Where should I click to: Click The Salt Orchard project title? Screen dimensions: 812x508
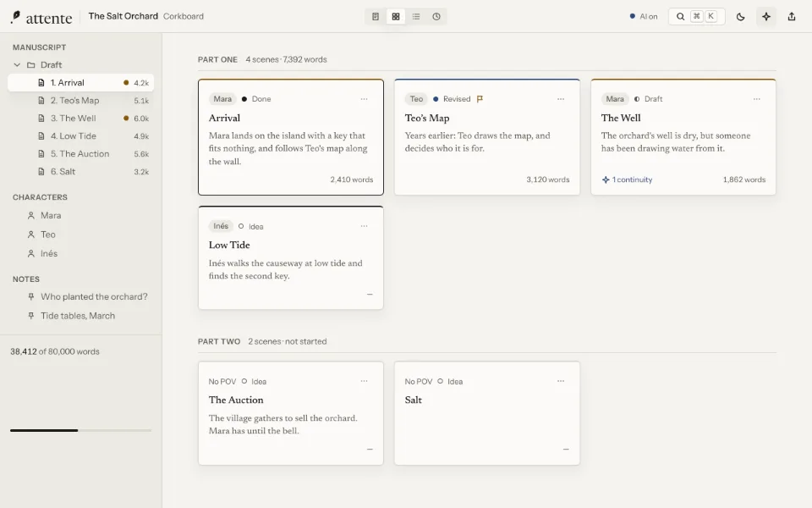pos(123,16)
